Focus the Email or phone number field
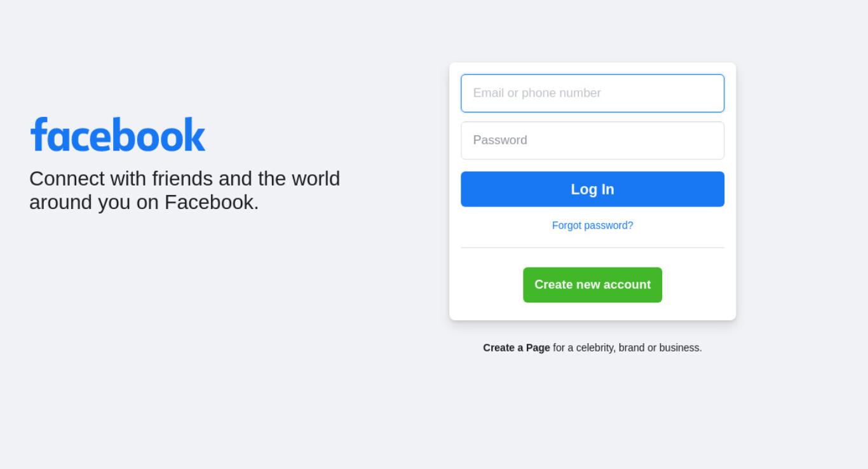The image size is (868, 469). [592, 93]
